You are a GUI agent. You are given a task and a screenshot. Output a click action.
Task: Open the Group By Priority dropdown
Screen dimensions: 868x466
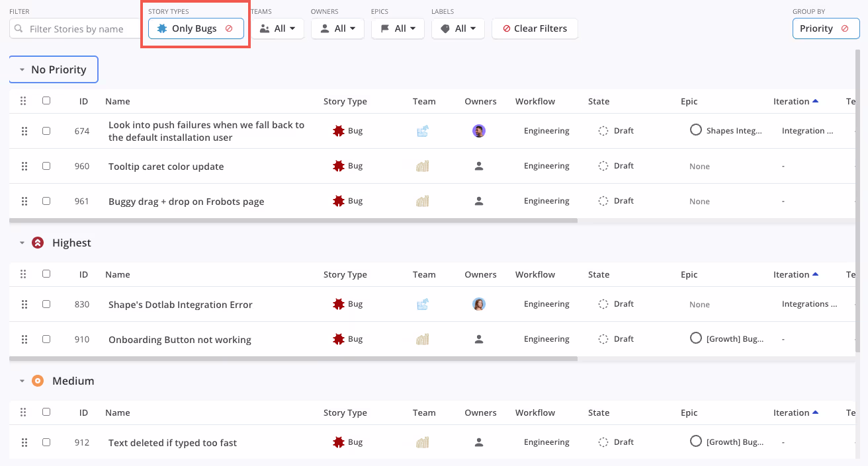tap(826, 28)
